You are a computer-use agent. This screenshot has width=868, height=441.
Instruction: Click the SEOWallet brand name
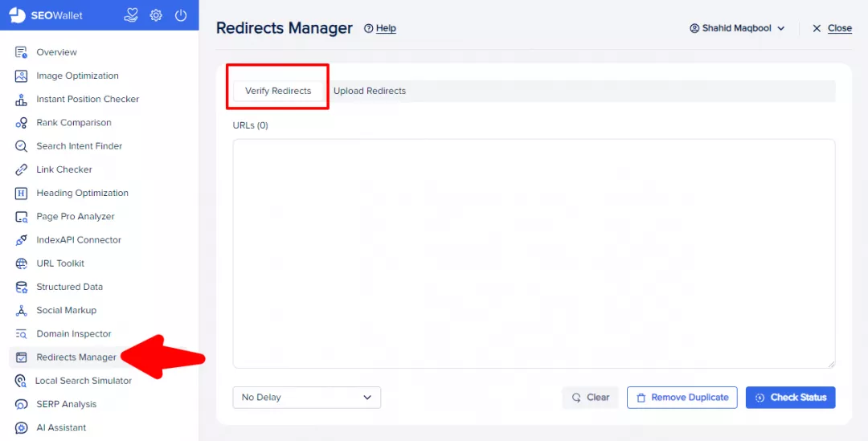[56, 15]
